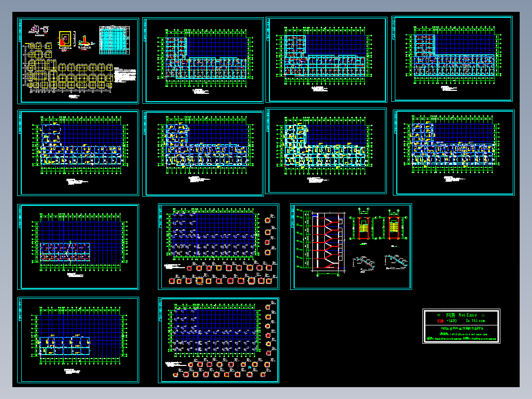Image resolution: width=532 pixels, height=399 pixels.
Task: Click the "网易 NetEase" title text
Action: 461,315
